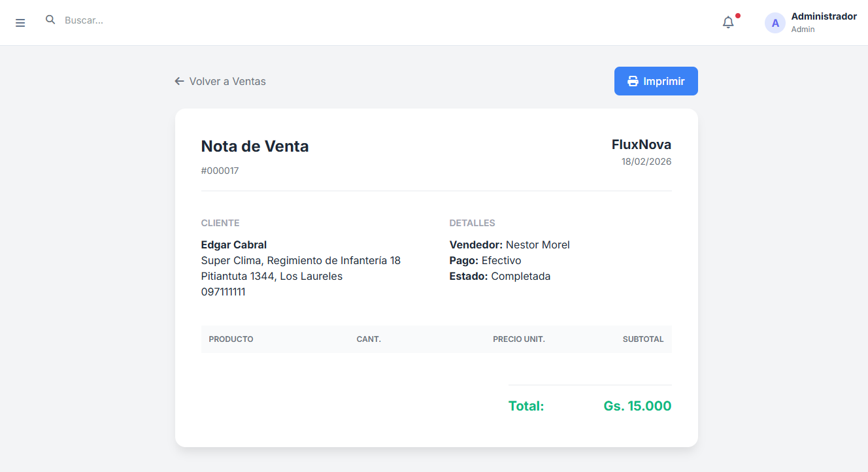
Task: Click the SUBTOTAL column header
Action: pyautogui.click(x=643, y=339)
